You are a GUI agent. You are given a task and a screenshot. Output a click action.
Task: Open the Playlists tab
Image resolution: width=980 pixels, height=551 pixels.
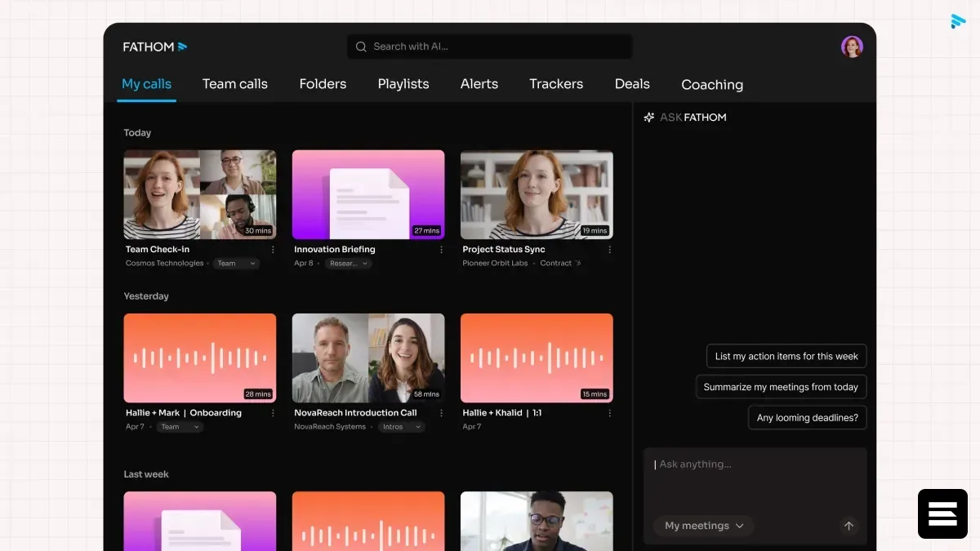pos(403,84)
